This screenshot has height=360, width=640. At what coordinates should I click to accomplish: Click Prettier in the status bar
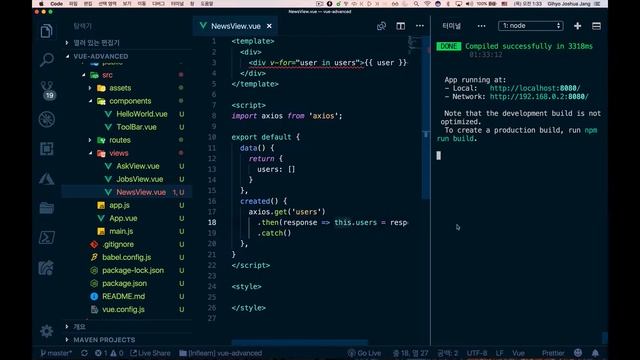click(x=553, y=353)
